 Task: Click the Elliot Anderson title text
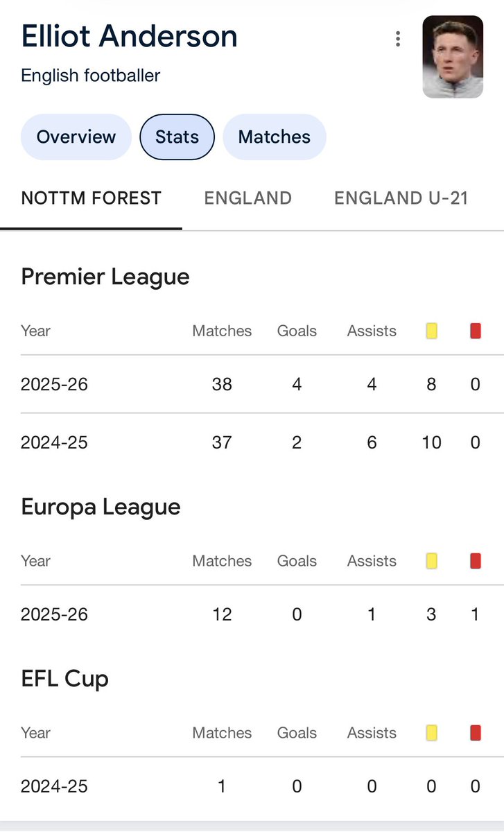point(130,36)
